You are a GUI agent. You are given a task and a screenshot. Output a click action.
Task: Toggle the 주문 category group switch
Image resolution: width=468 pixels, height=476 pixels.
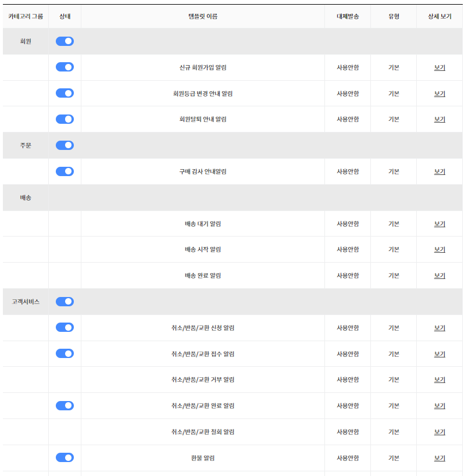[65, 145]
